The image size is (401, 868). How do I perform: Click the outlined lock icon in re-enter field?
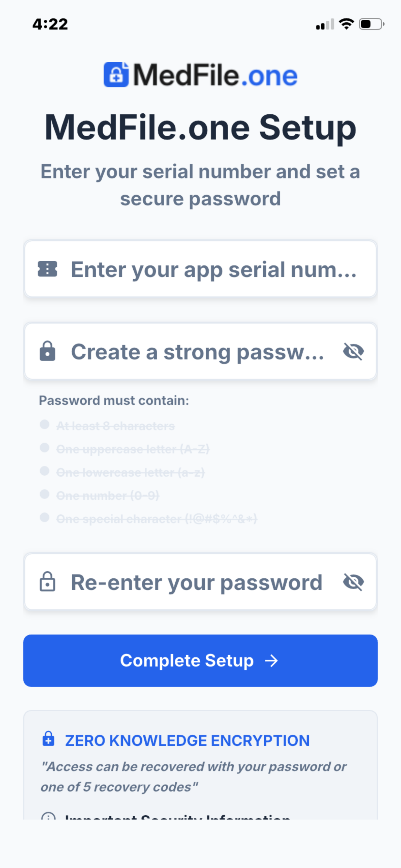coord(47,582)
